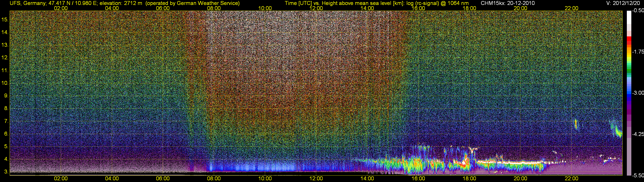644x182 pixels.
Task: Click the '8.' height axis label
Action: (x=6, y=109)
